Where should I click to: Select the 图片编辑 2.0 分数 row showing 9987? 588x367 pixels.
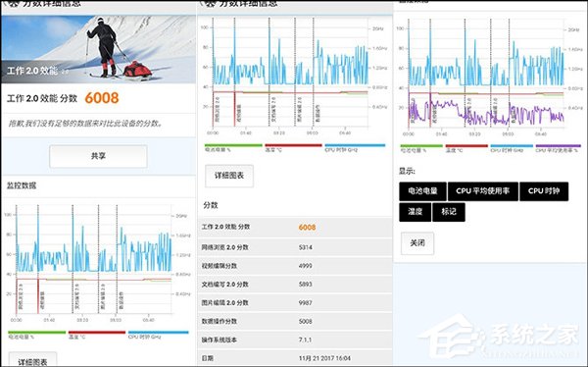[x=294, y=302]
